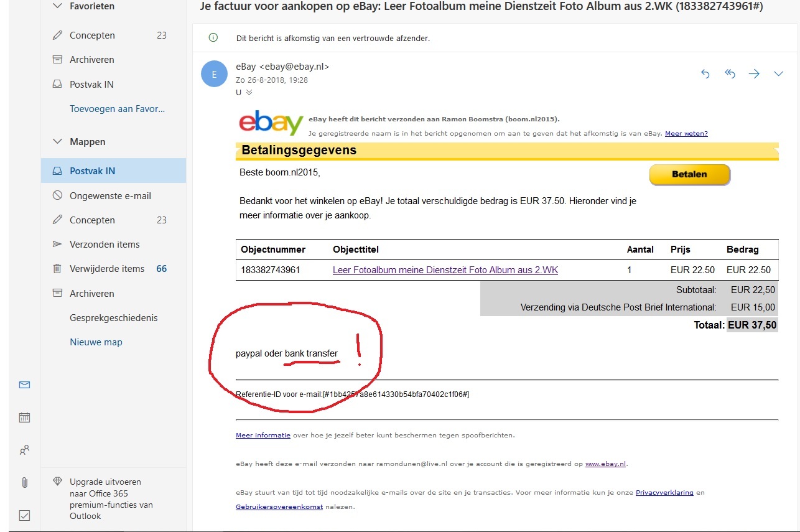
Task: Click the archive box icon in Mappen
Action: pos(57,293)
